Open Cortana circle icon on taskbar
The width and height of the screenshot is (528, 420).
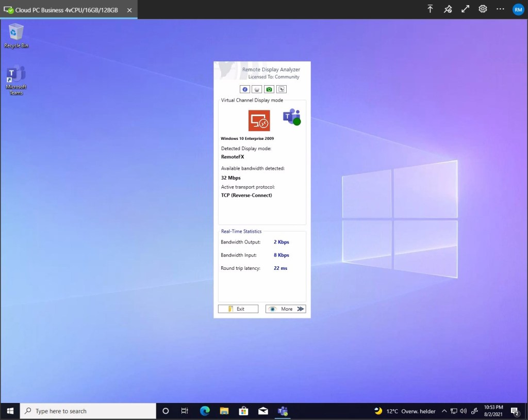[166, 411]
